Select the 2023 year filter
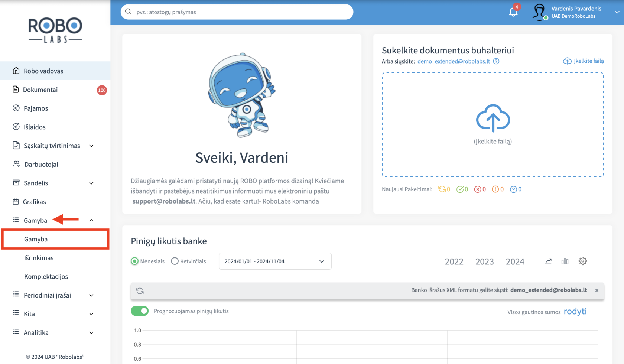624x364 pixels. [484, 261]
